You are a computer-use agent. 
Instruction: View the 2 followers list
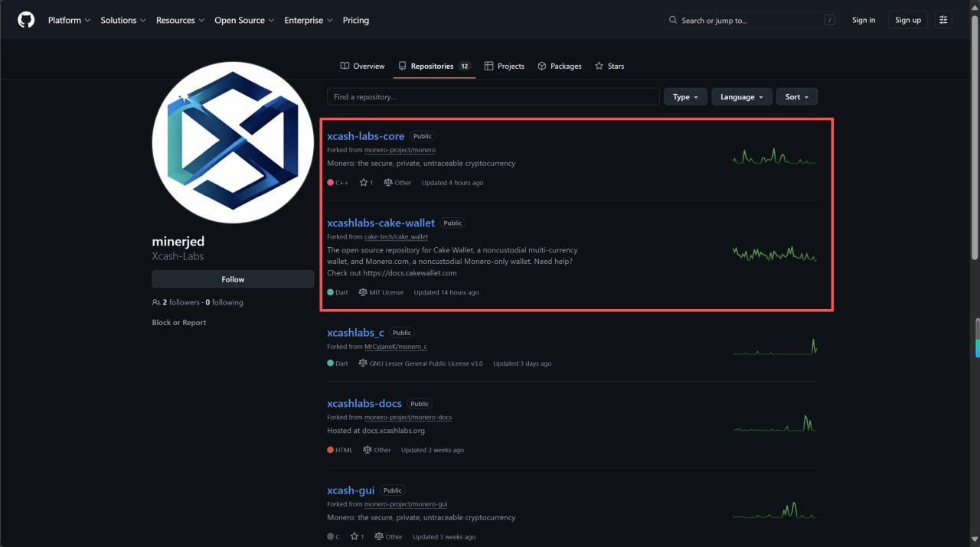tap(181, 302)
